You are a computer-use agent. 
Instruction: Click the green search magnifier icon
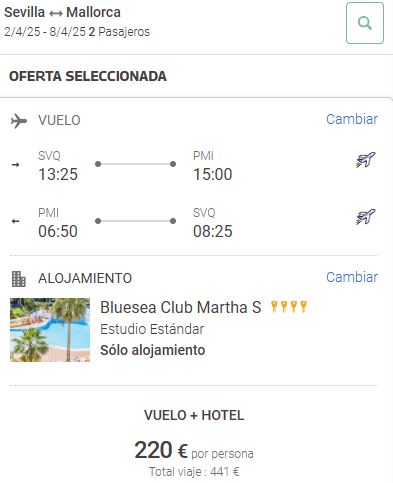click(x=365, y=23)
